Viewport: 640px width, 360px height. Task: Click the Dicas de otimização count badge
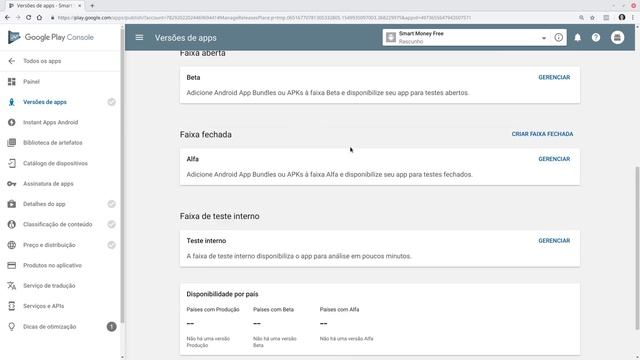tap(111, 327)
